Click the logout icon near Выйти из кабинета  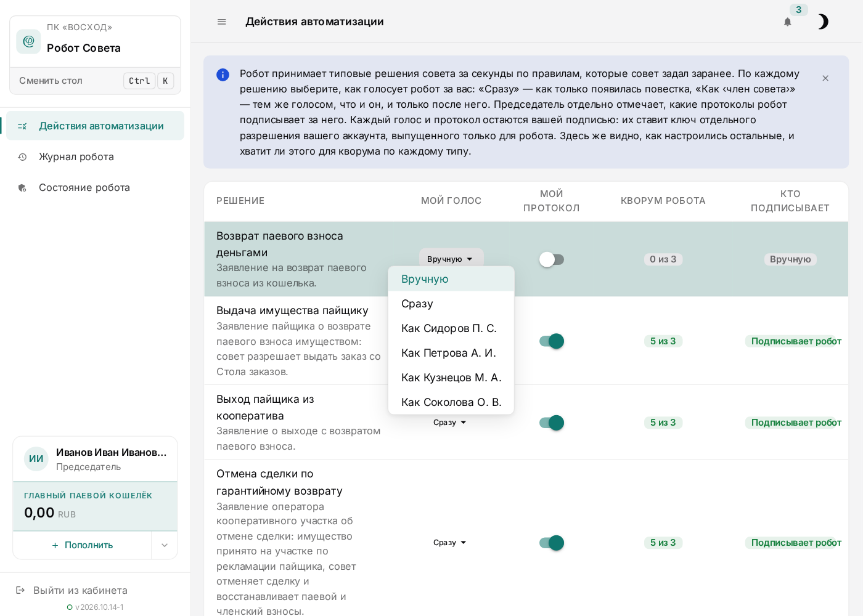pyautogui.click(x=20, y=590)
